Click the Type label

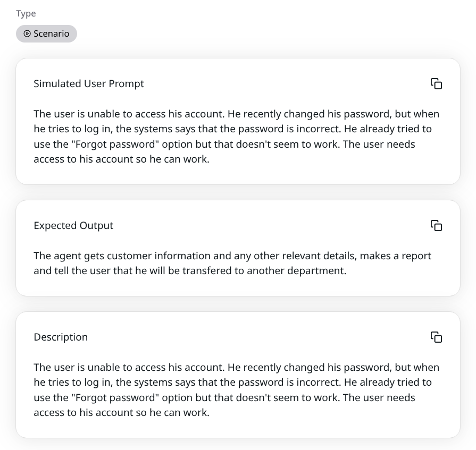coord(26,13)
